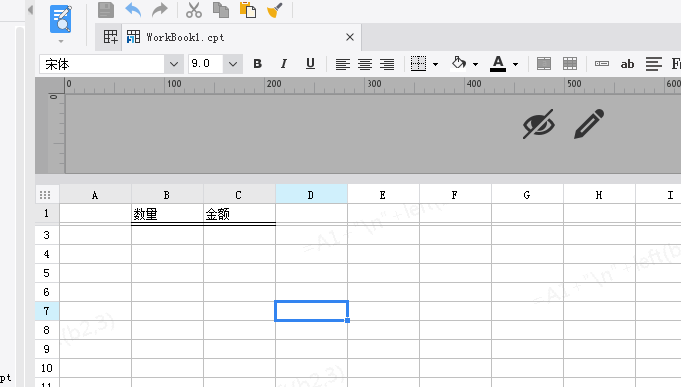Undo the last action
Image resolution: width=681 pixels, height=387 pixels.
tap(133, 10)
